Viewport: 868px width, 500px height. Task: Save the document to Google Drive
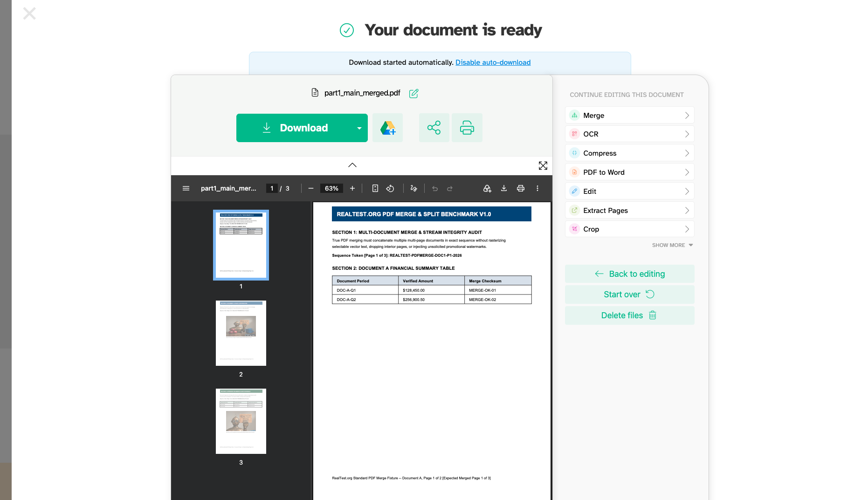point(387,128)
